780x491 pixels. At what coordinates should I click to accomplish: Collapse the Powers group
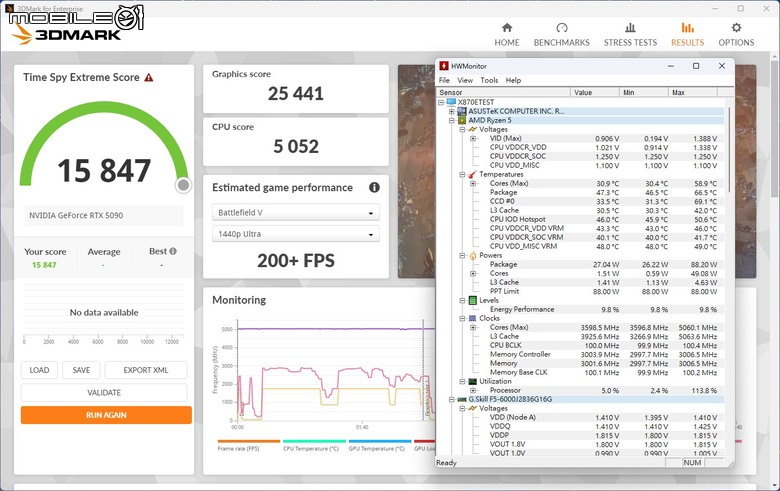[462, 255]
